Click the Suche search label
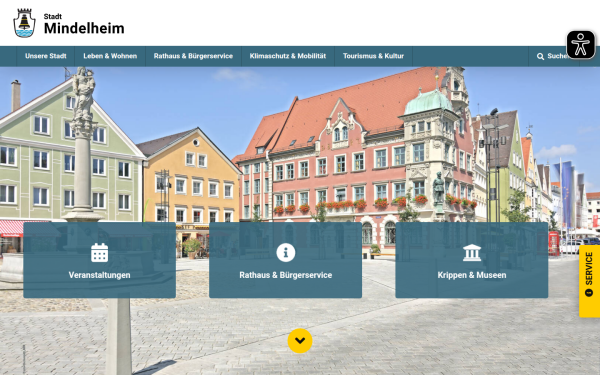This screenshot has height=375, width=600. [x=557, y=56]
